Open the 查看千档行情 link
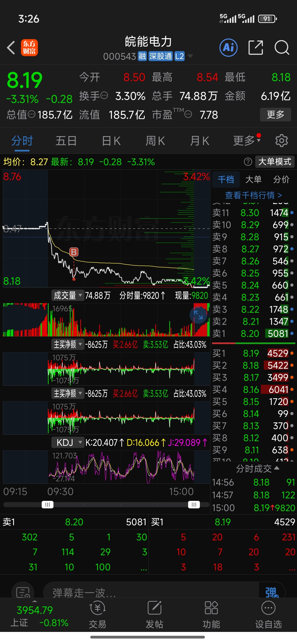This screenshot has width=297, height=644. [x=253, y=195]
